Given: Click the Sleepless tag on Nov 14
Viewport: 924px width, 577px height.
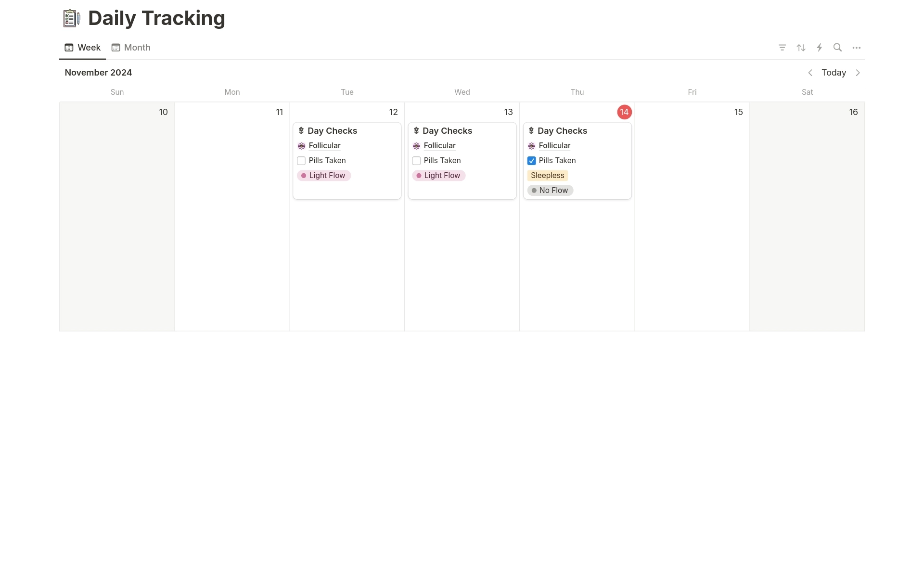Looking at the screenshot, I should point(547,175).
